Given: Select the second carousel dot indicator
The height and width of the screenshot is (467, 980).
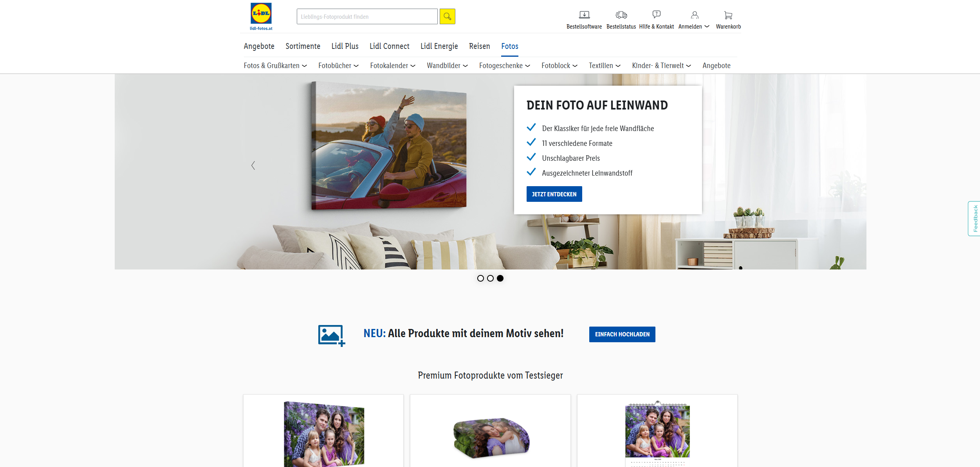Looking at the screenshot, I should (490, 278).
